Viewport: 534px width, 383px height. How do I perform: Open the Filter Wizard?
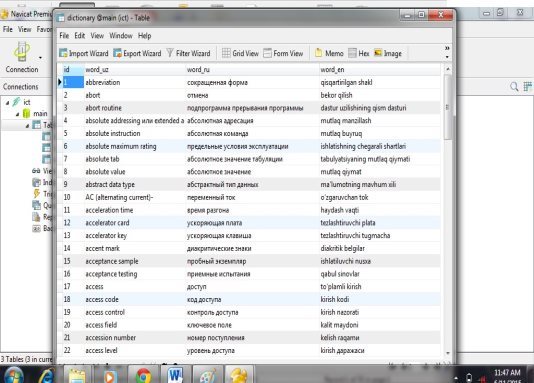(x=188, y=53)
